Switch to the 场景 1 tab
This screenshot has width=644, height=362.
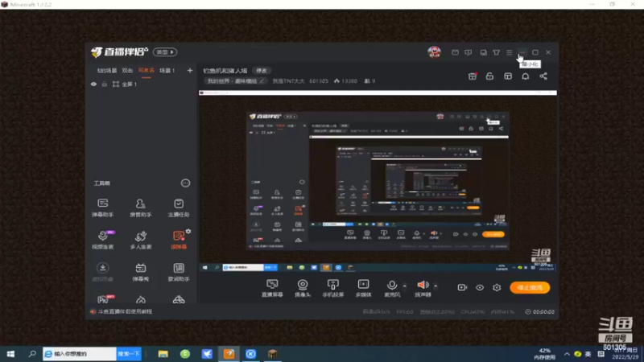point(167,71)
